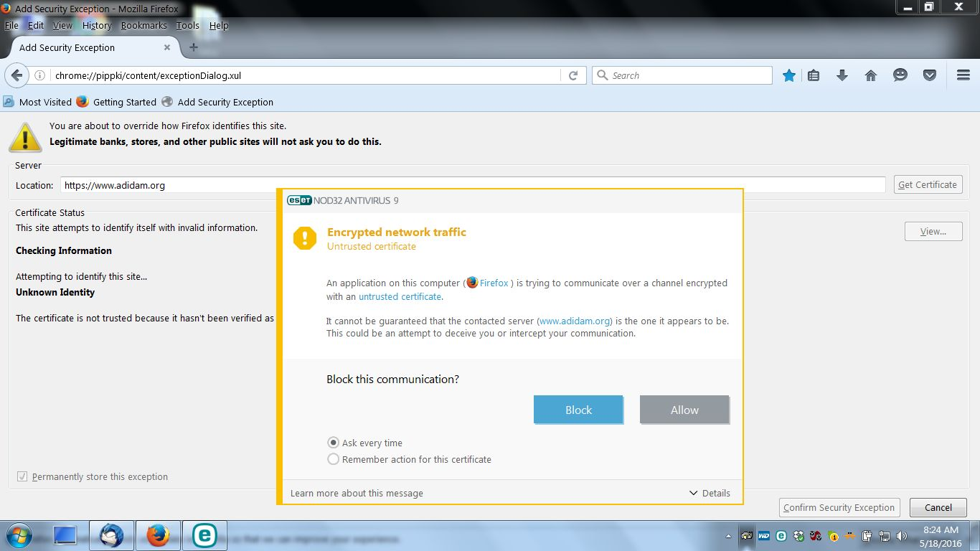Click the Cancel button

pyautogui.click(x=938, y=507)
